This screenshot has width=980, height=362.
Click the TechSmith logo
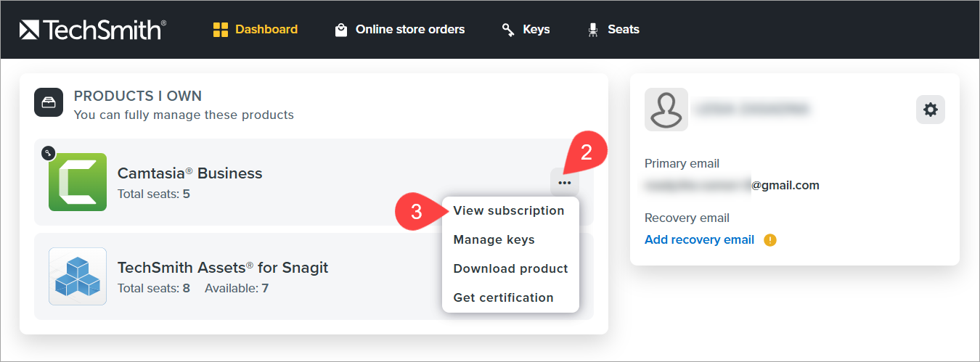click(93, 30)
